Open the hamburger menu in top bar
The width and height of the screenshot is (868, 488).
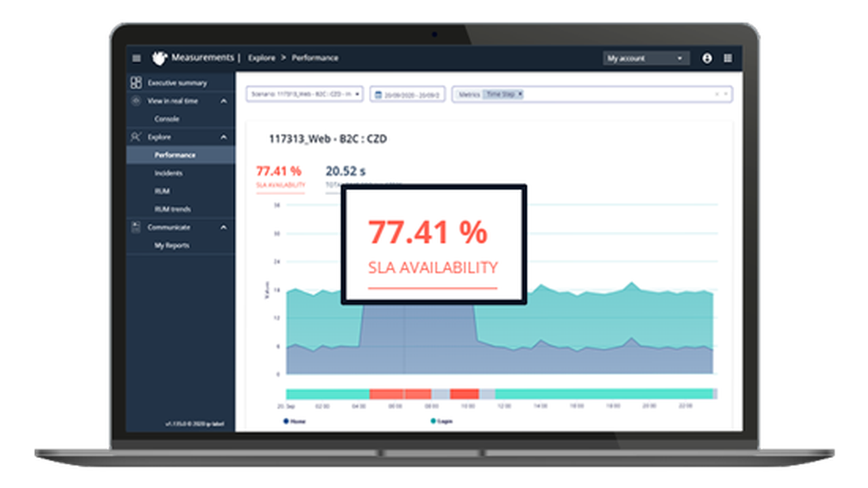click(136, 58)
